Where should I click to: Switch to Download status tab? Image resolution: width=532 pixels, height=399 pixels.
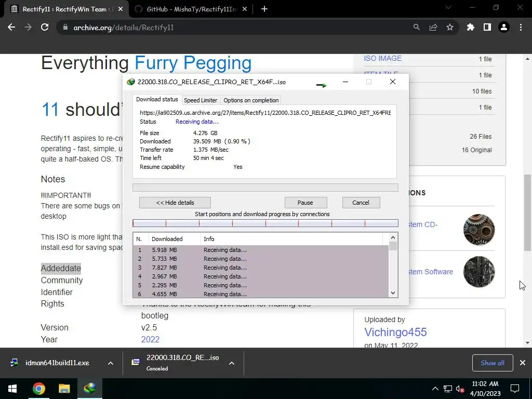coord(157,99)
